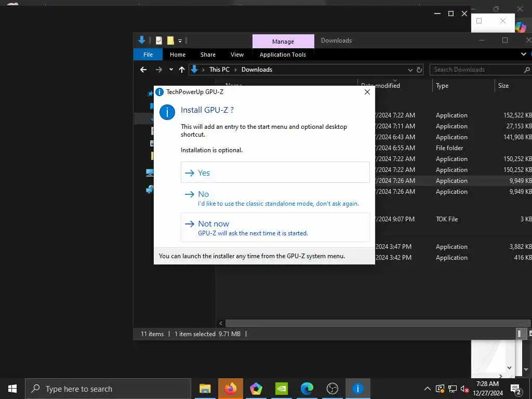Open the File menu in File Explorer

tap(148, 55)
